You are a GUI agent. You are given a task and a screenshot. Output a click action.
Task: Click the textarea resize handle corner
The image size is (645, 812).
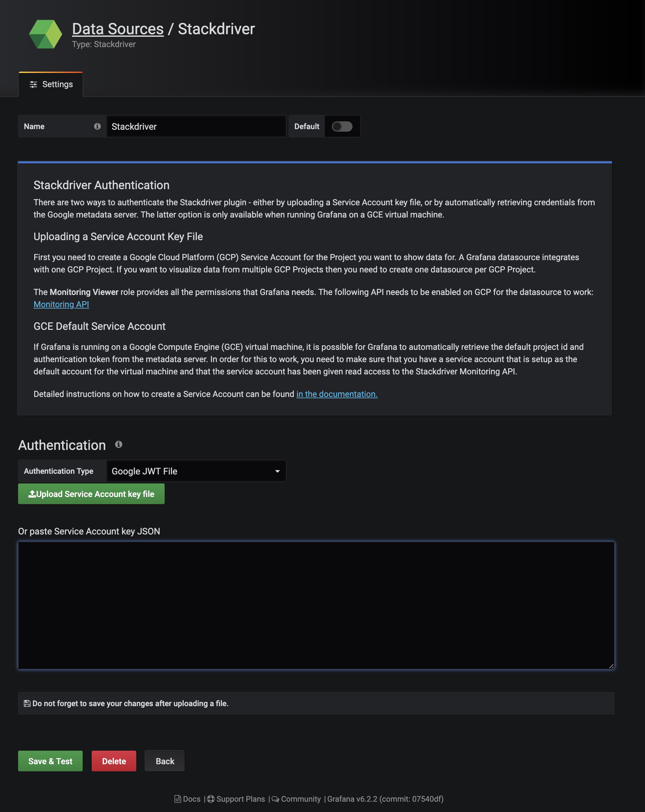(x=611, y=666)
